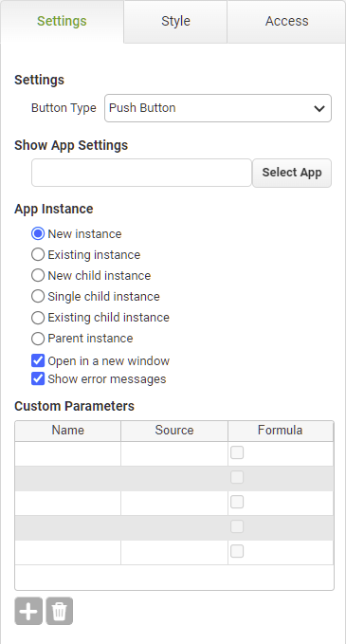Tick Formula checkbox in first parameter row

[237, 452]
